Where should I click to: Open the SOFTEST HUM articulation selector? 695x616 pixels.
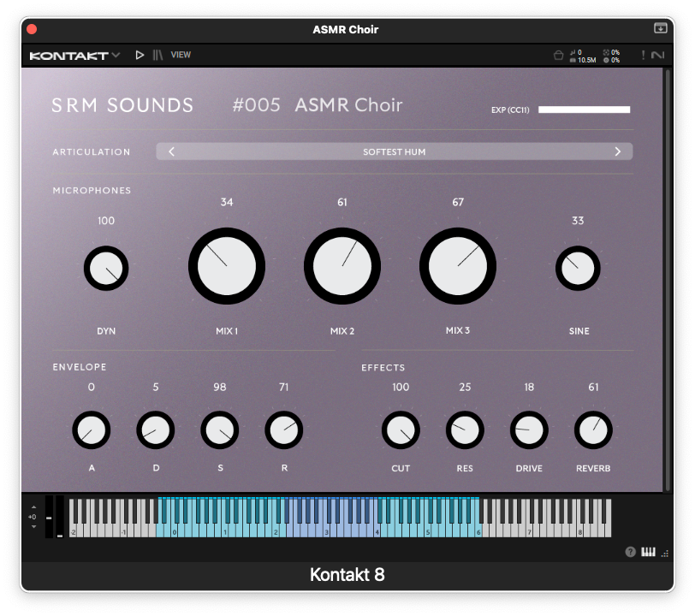point(394,151)
